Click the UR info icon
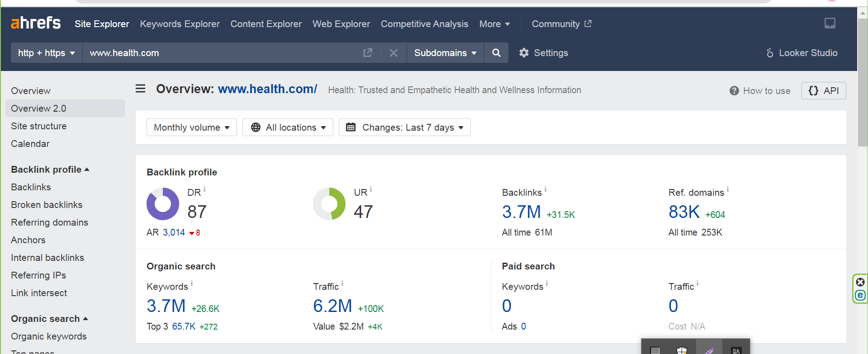Image resolution: width=868 pixels, height=354 pixels. 371,189
